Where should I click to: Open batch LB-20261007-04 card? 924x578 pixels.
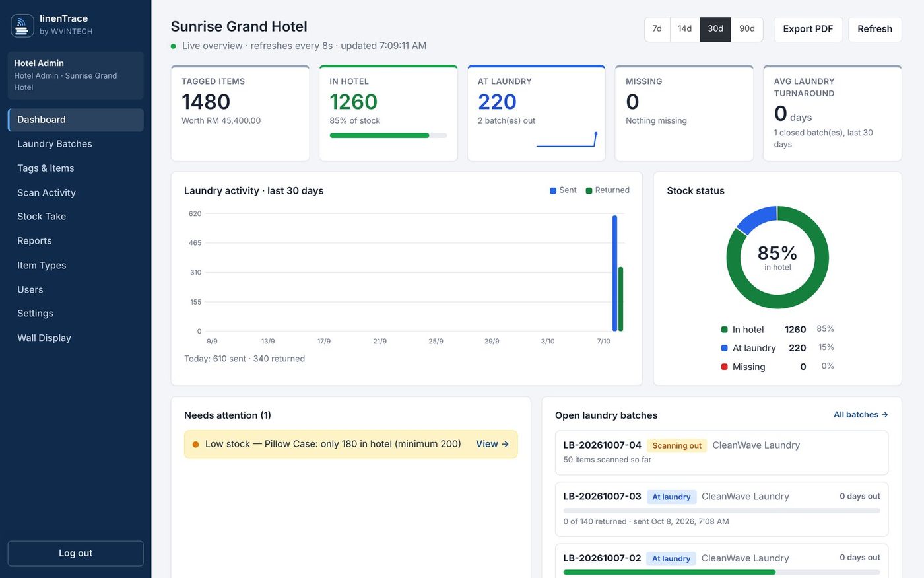coord(721,452)
